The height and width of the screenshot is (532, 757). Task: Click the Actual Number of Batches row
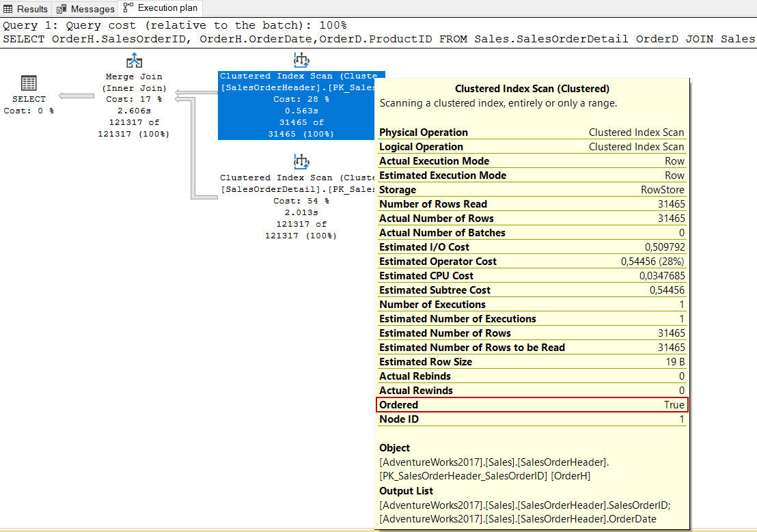click(x=532, y=233)
